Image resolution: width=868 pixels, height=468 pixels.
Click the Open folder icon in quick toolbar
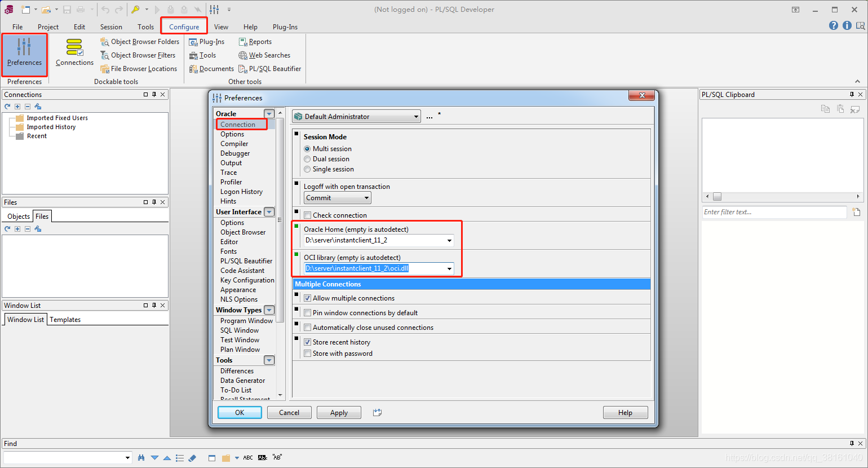click(x=46, y=10)
